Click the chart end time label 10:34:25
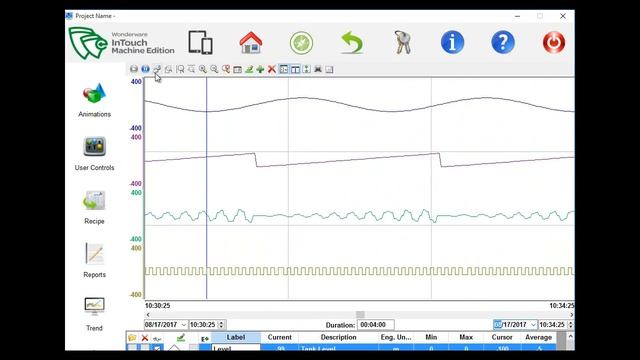 (x=562, y=305)
